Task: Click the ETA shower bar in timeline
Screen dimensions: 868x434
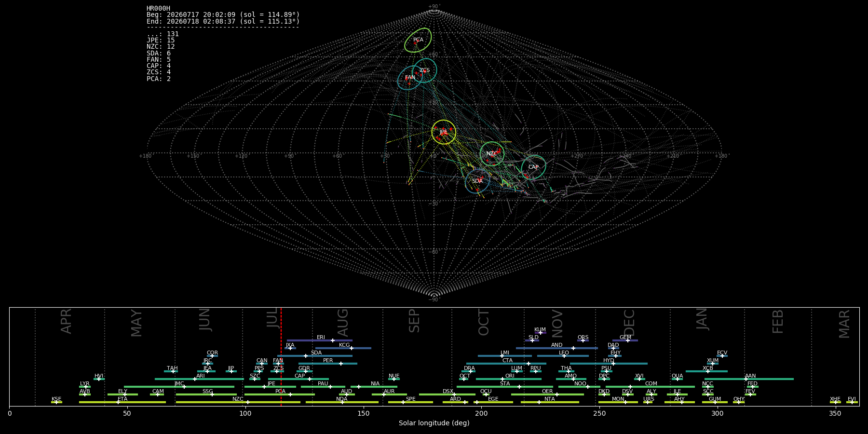Action: point(122,402)
